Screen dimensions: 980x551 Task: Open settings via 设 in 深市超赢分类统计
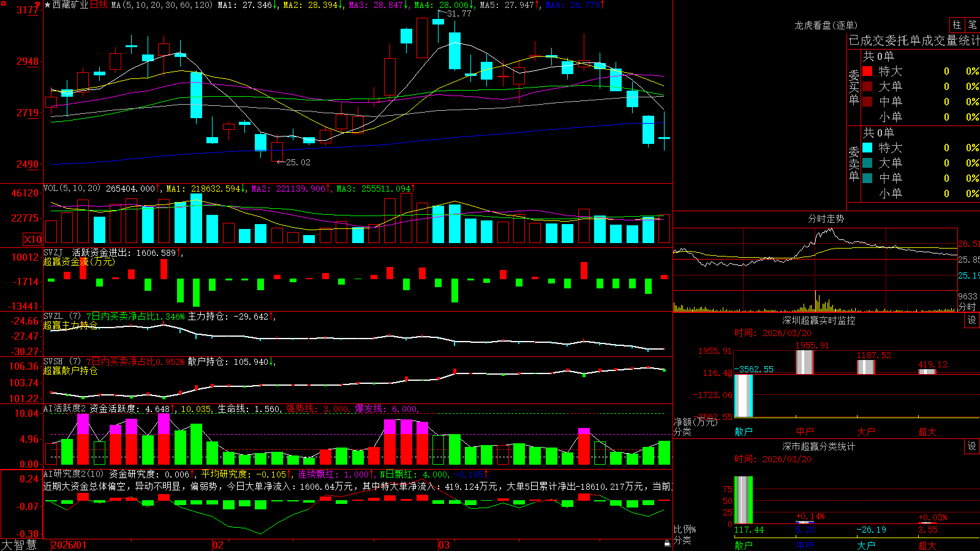coord(972,446)
